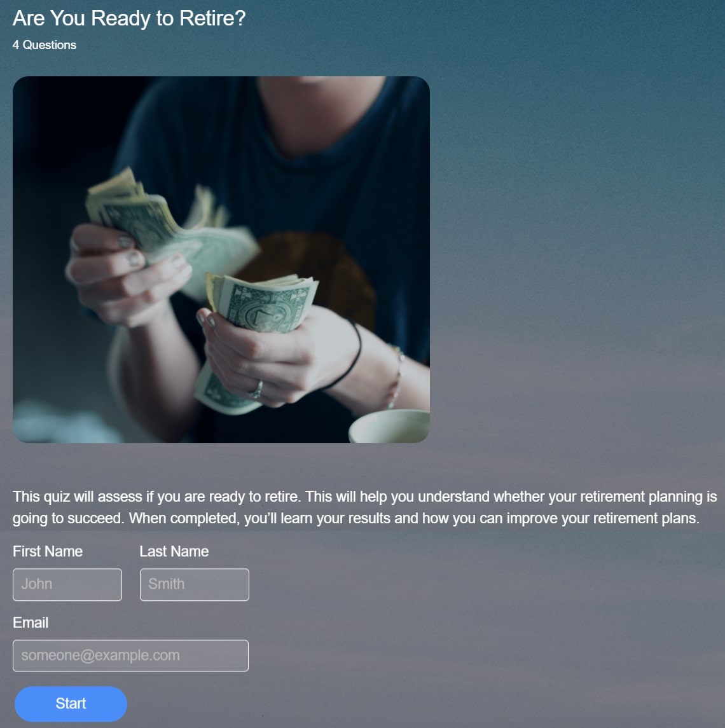Click the folded dollar bills in the lower hand
725x728 pixels.
263,303
